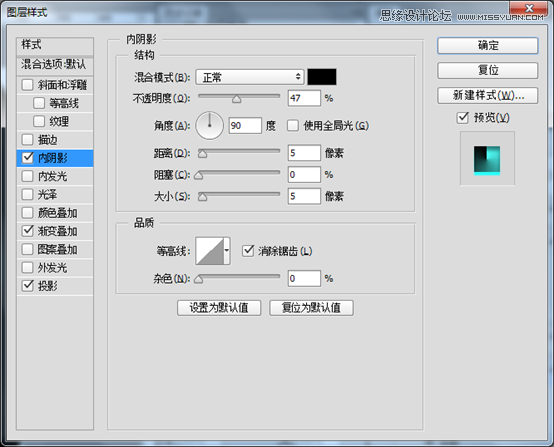Focus the 不透明度 value field showing 47
The width and height of the screenshot is (554, 447).
tap(304, 98)
